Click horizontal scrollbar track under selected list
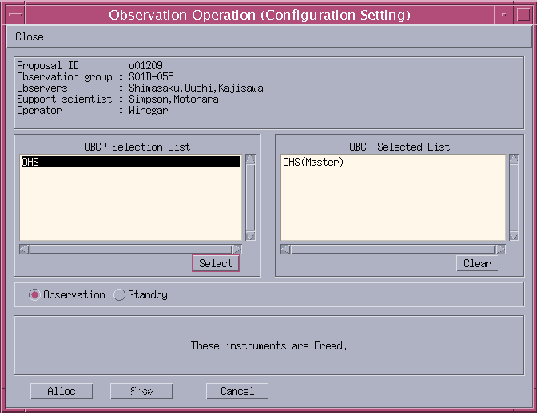This screenshot has width=537, height=413. pos(393,249)
